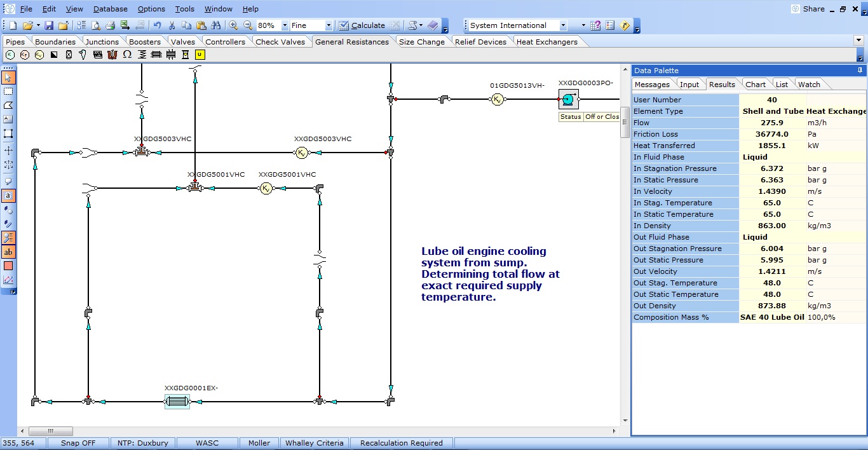
Task: Select the Omega resistance component icon
Action: tap(127, 55)
